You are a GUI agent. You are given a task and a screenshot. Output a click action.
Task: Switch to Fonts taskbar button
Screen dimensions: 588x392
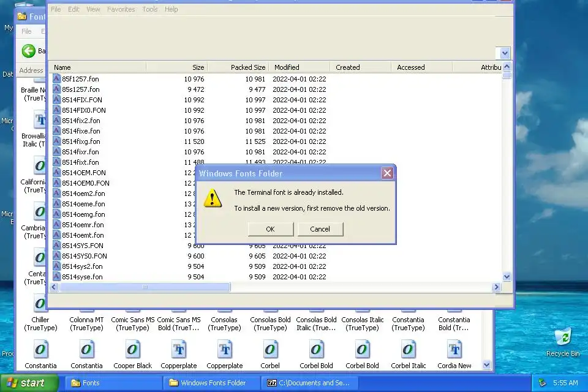[x=113, y=383]
